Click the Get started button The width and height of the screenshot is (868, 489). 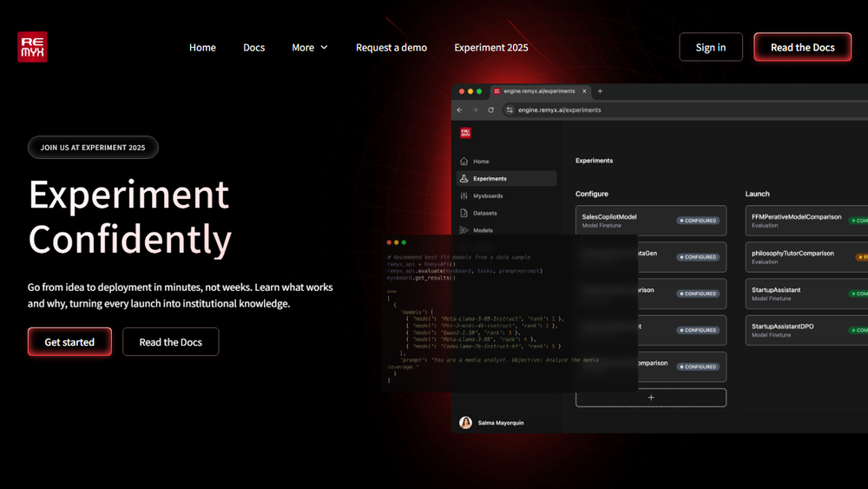69,341
